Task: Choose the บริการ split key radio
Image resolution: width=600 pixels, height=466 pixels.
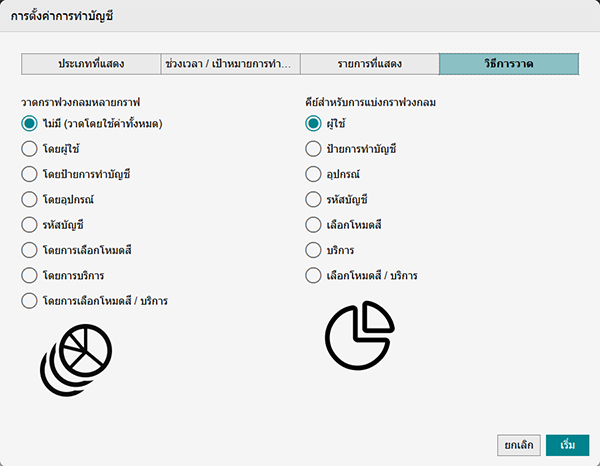Action: tap(314, 250)
